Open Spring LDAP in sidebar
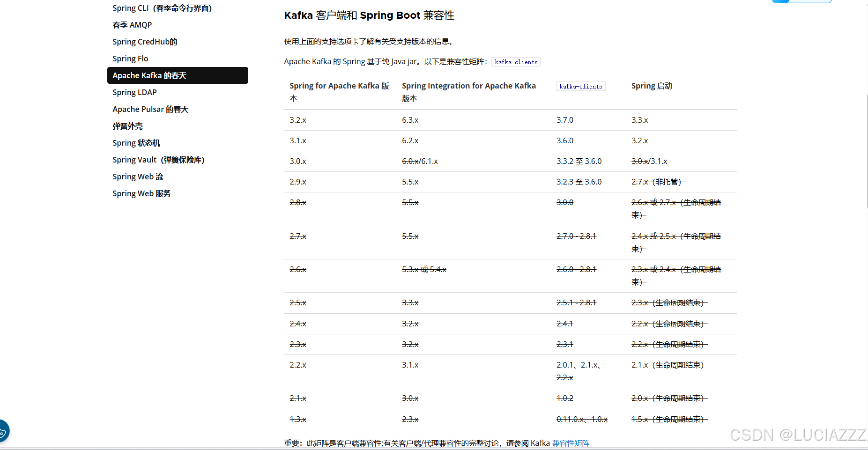The height and width of the screenshot is (450, 868). [x=134, y=92]
